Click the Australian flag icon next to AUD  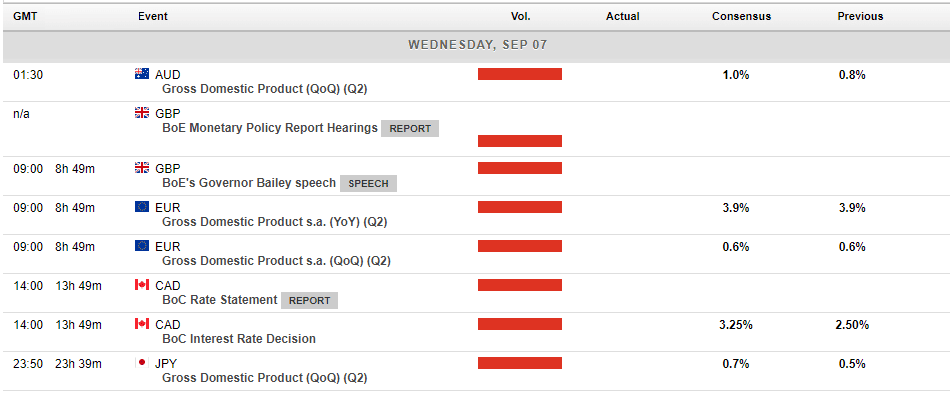point(141,74)
